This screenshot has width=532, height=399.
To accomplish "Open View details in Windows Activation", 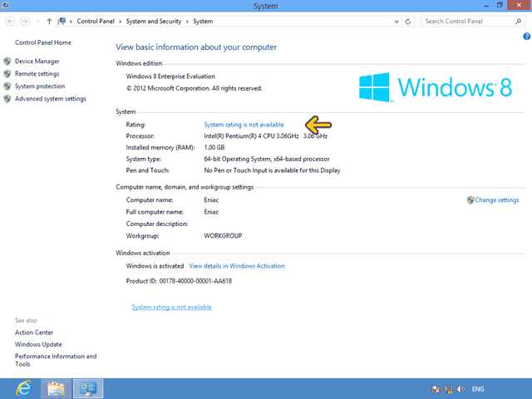I will 237,266.
